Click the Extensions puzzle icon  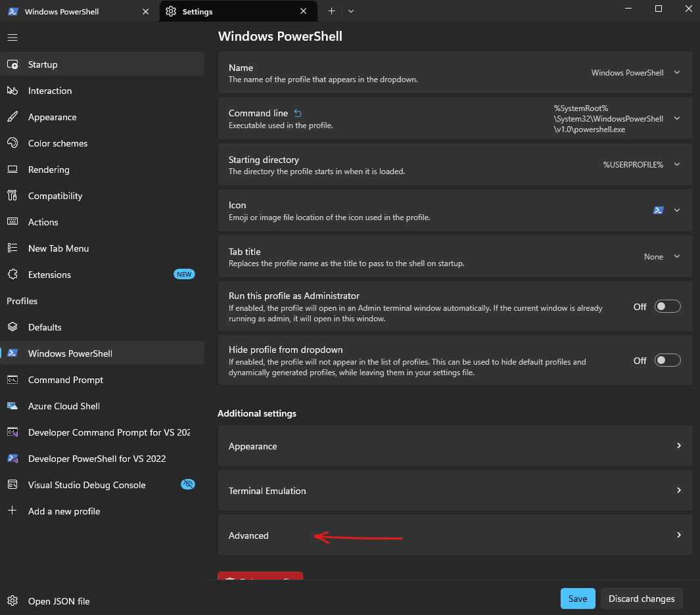pos(12,275)
